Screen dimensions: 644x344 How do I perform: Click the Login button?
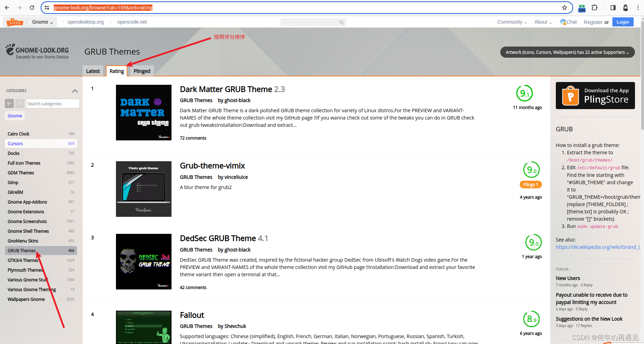click(x=623, y=22)
